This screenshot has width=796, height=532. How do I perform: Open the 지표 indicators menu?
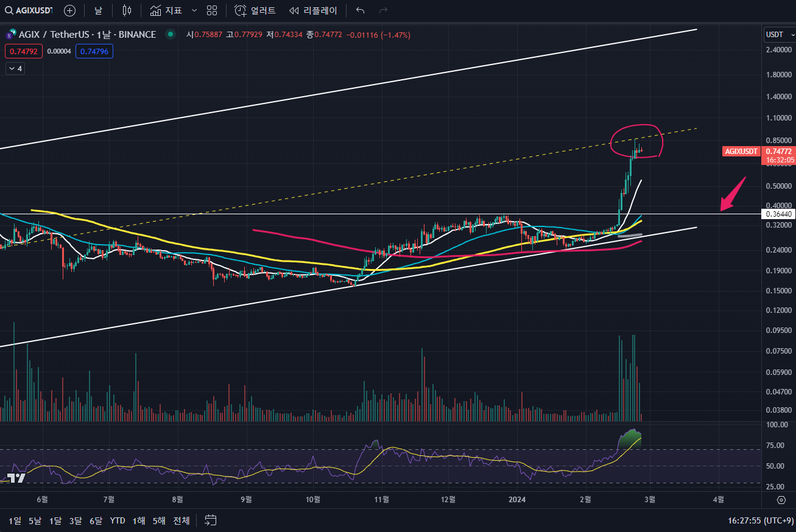[x=166, y=10]
